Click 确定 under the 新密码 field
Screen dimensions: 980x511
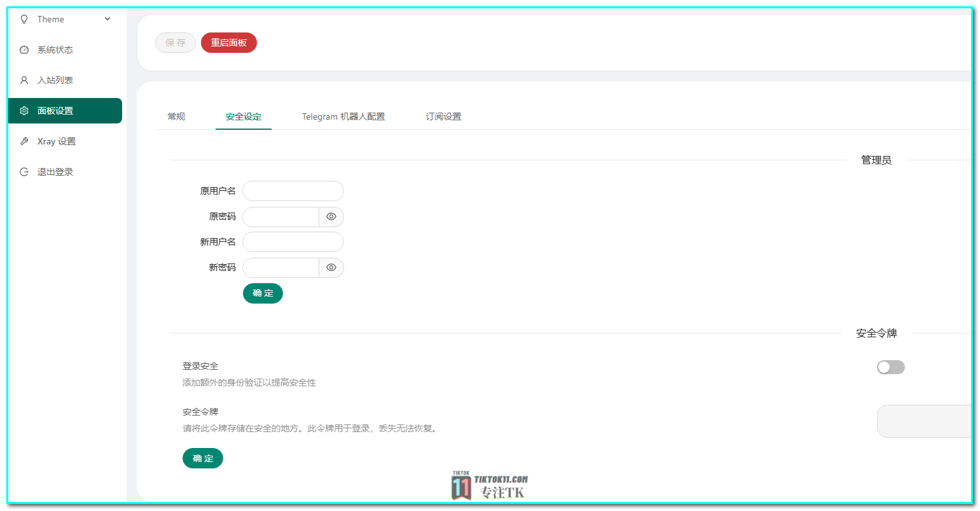pyautogui.click(x=263, y=293)
